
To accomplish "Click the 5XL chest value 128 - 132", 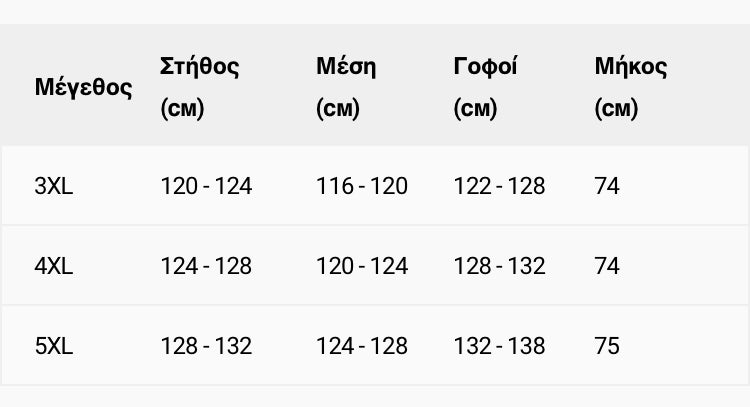I will point(206,346).
